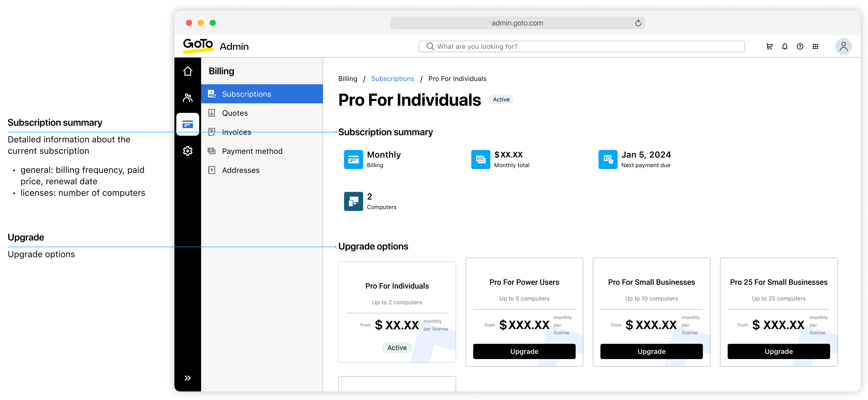Image resolution: width=868 pixels, height=400 pixels.
Task: Reload page via refresh icon in address bar
Action: click(x=638, y=23)
